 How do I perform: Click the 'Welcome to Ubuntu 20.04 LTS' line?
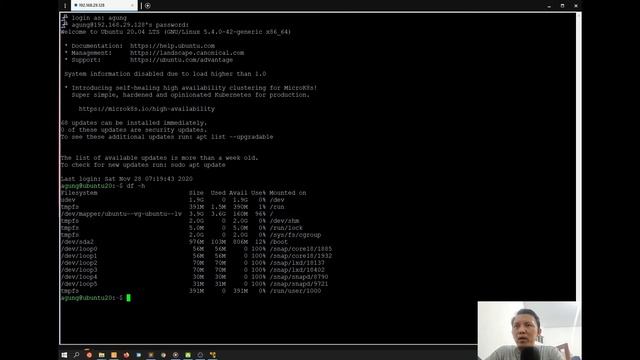(176, 32)
